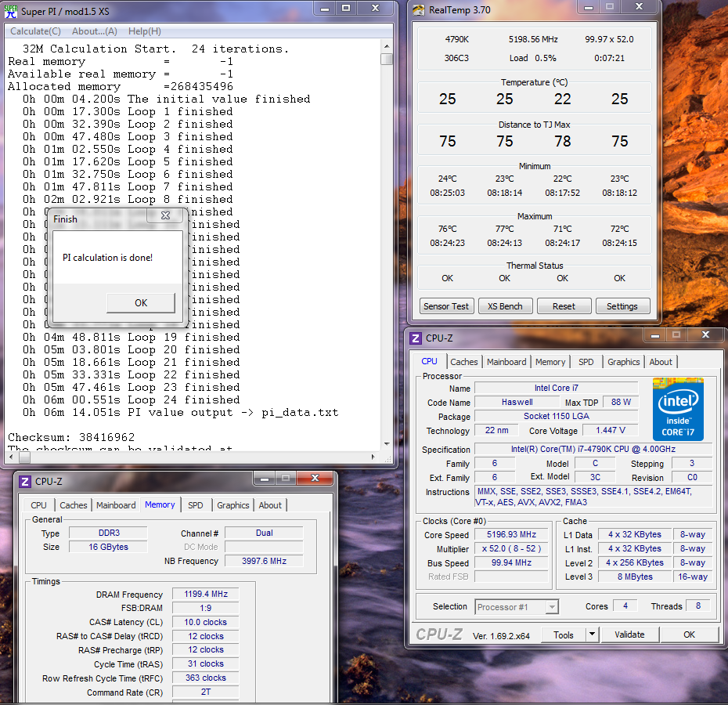This screenshot has width=728, height=705.
Task: Close the memory CPU-Z window
Action: point(315,478)
